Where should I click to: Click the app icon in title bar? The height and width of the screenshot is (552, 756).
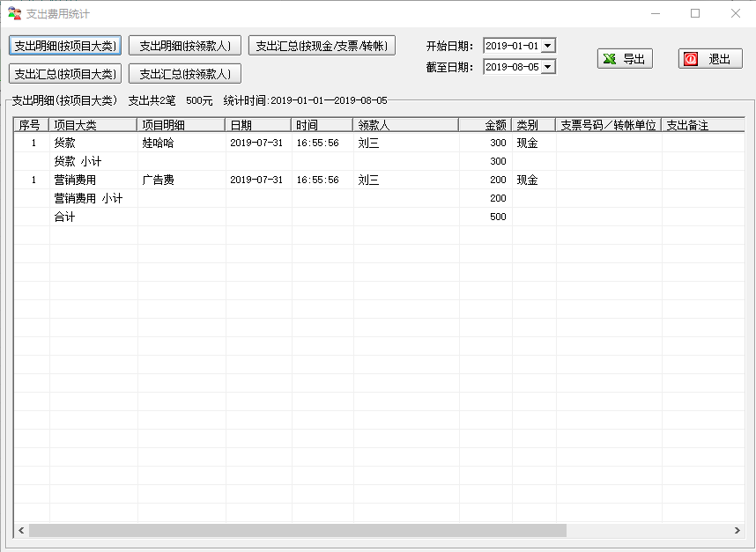(14, 14)
